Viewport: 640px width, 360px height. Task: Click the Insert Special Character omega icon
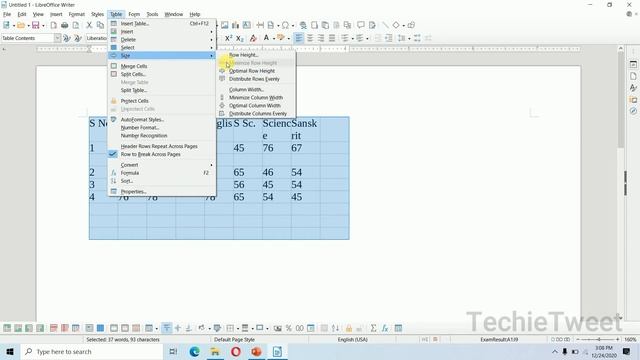click(285, 25)
